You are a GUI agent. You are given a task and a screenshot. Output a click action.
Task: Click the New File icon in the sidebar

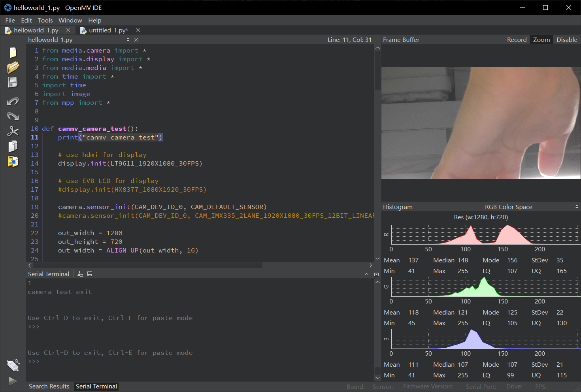click(x=13, y=53)
